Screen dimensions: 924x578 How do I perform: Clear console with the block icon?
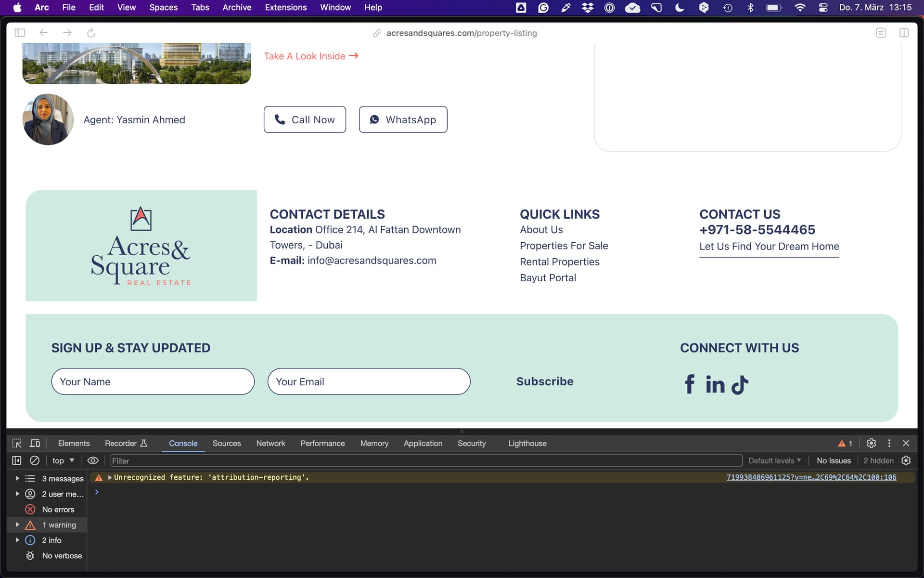point(35,460)
